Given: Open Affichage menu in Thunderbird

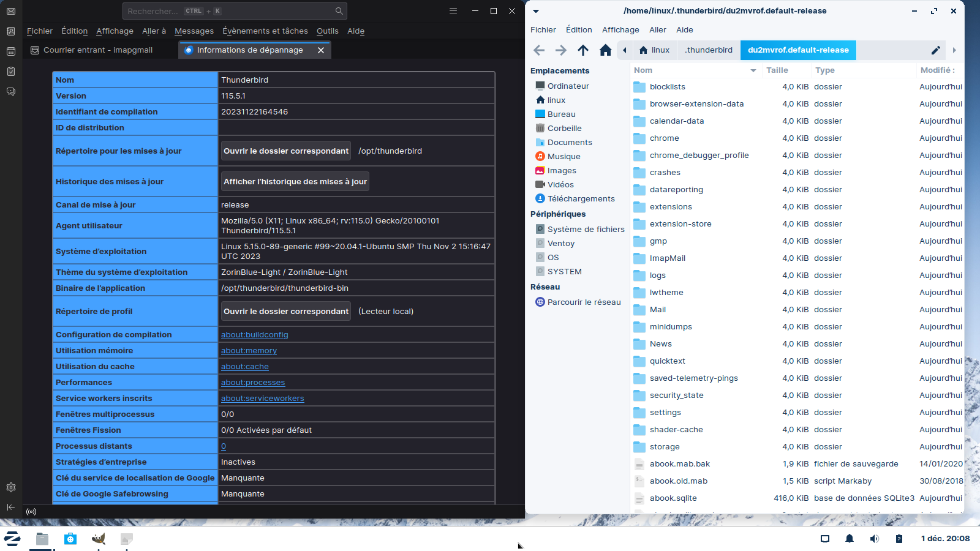Looking at the screenshot, I should pos(115,31).
